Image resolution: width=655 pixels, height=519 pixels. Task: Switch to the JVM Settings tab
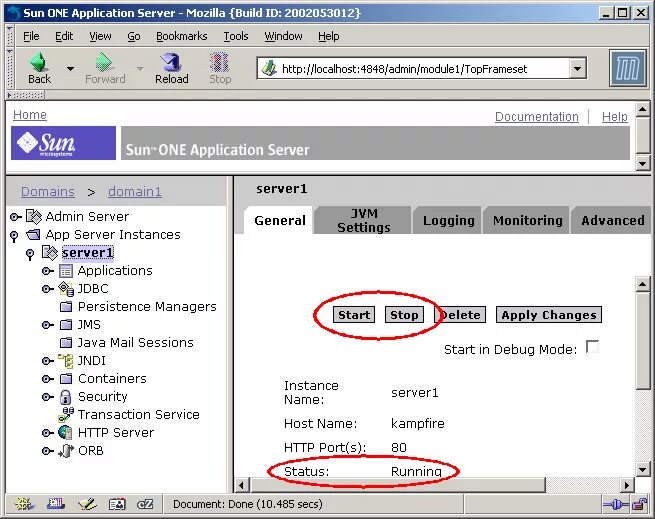coord(363,220)
